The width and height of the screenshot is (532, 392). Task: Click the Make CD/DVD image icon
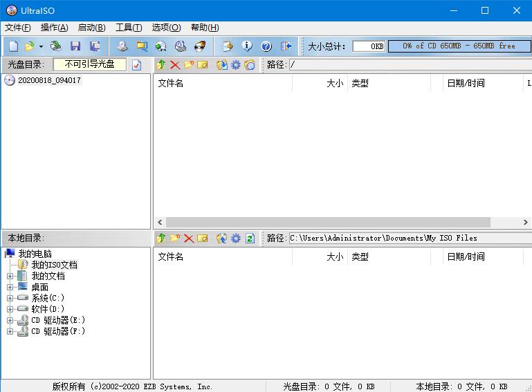point(122,46)
